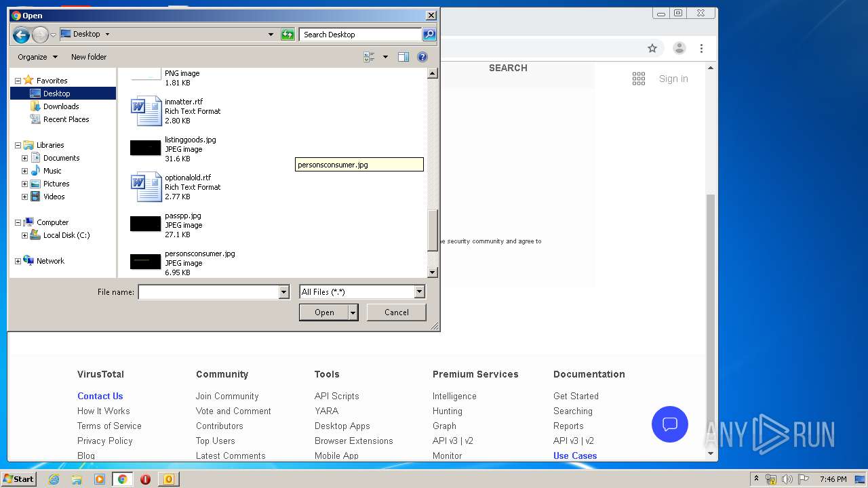The height and width of the screenshot is (488, 868).
Task: Show hidden system tray icons arrow
Action: point(756,479)
